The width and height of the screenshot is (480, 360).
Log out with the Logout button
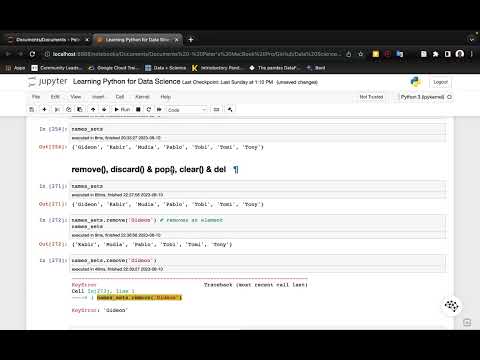tap(440, 82)
